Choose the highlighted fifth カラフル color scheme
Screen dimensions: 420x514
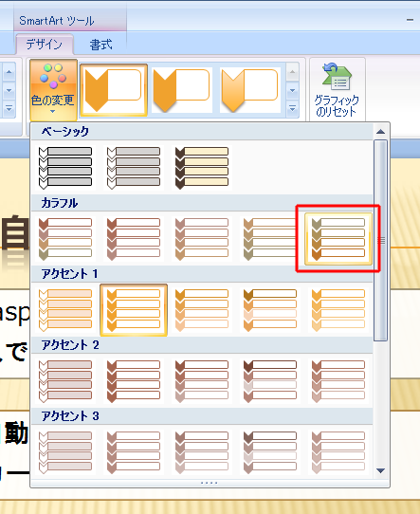[x=338, y=239]
